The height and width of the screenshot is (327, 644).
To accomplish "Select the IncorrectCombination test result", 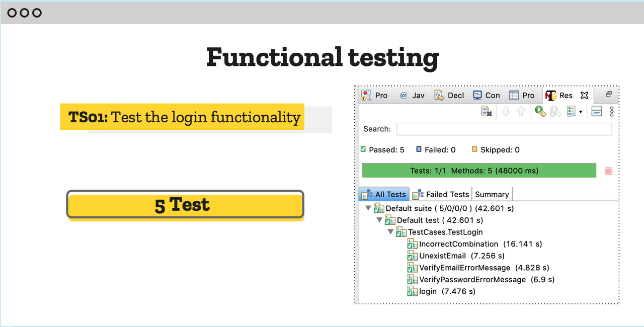I will click(474, 244).
